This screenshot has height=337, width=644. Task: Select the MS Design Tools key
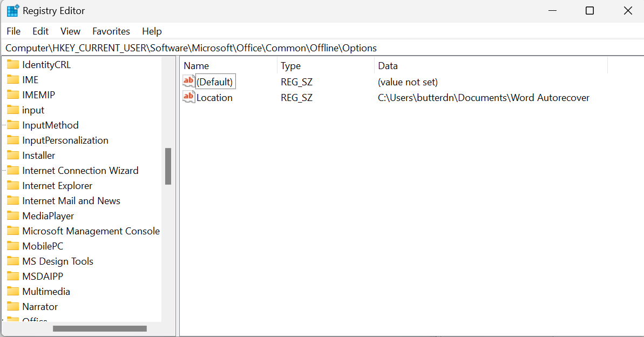tap(58, 261)
